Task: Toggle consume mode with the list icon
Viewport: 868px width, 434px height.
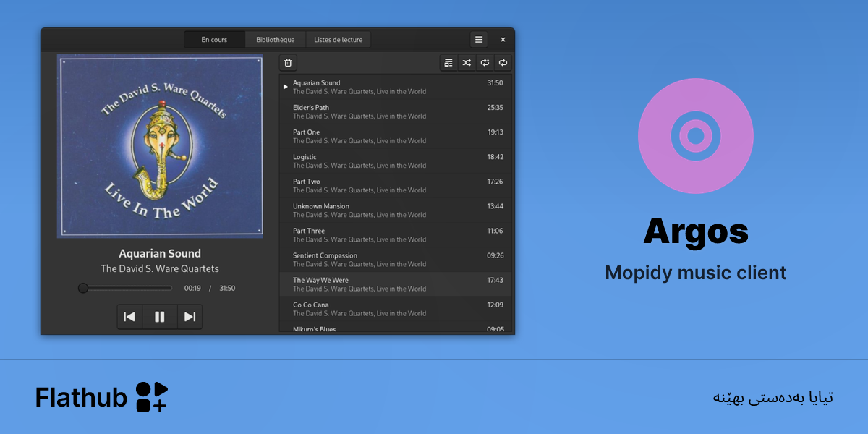Action: click(448, 63)
